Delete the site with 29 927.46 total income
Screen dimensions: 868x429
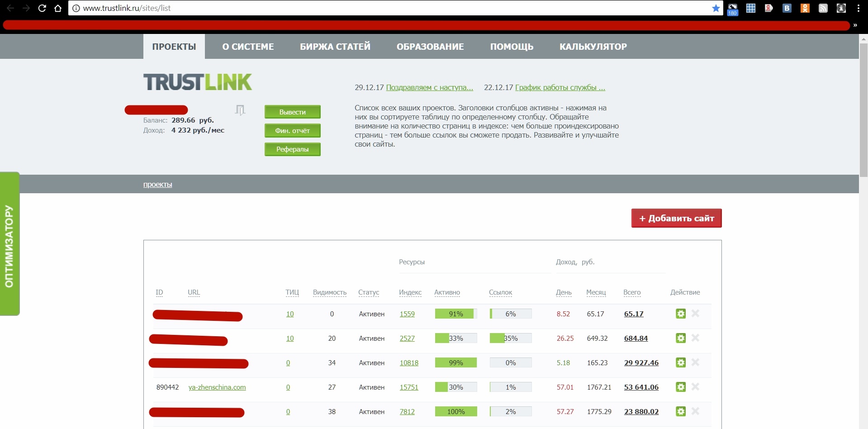tap(696, 362)
